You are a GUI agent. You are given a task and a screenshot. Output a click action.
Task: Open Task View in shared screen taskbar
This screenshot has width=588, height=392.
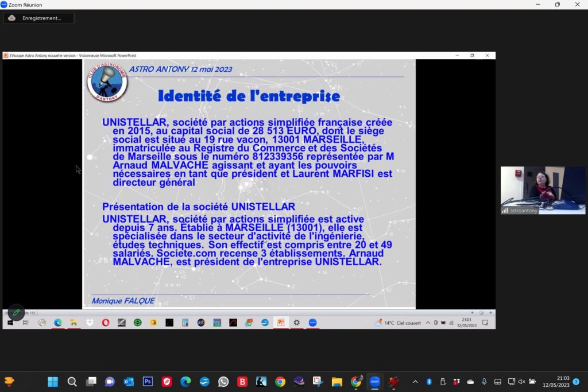pyautogui.click(x=25, y=323)
